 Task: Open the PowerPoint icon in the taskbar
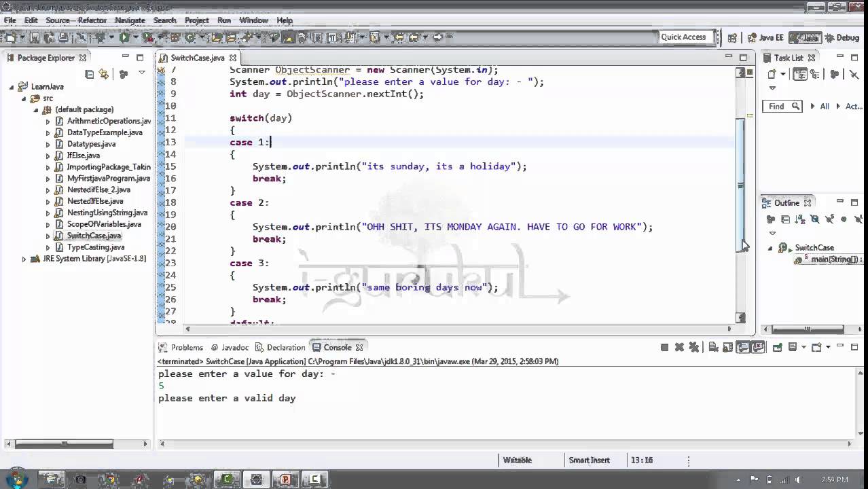point(286,479)
